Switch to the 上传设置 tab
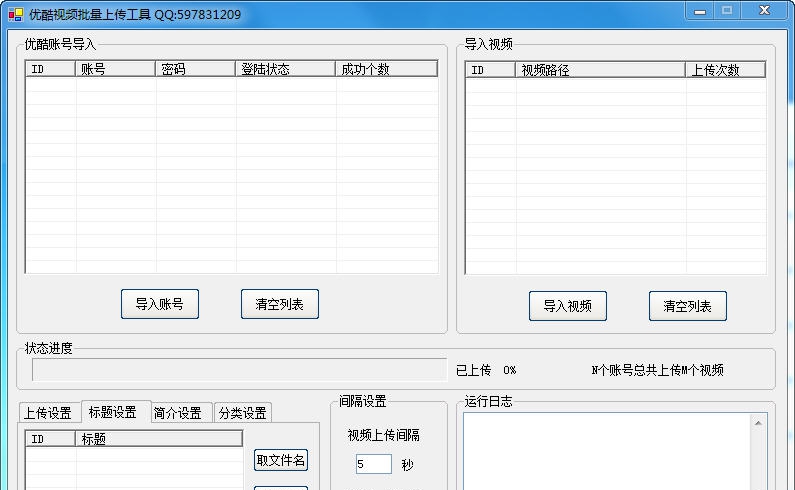The width and height of the screenshot is (795, 490). coord(48,413)
